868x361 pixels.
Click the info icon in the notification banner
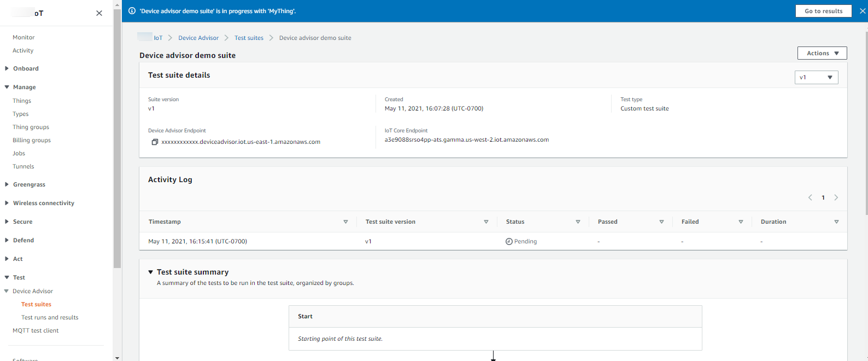coord(132,11)
